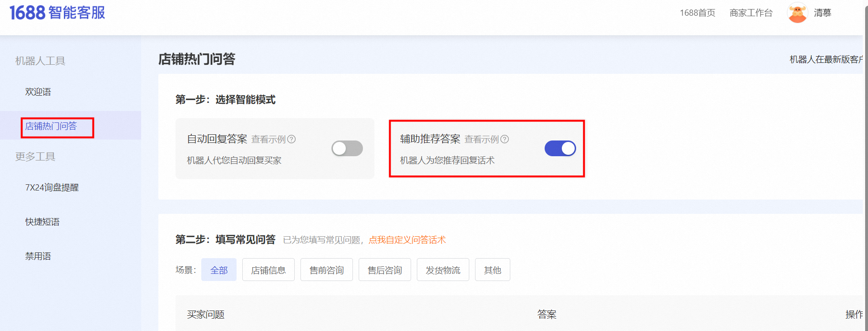Filter by 店铺信息 scene
This screenshot has width=868, height=331.
point(269,270)
